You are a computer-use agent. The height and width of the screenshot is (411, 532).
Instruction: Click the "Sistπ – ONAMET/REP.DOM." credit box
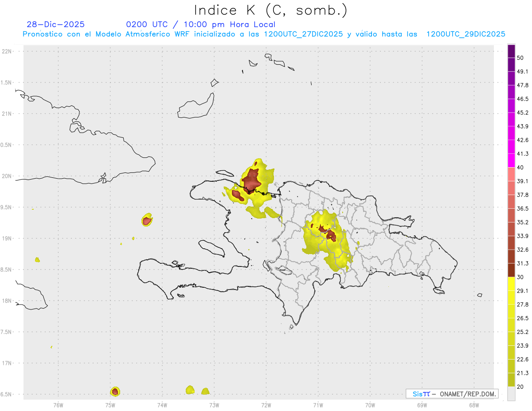(452, 394)
